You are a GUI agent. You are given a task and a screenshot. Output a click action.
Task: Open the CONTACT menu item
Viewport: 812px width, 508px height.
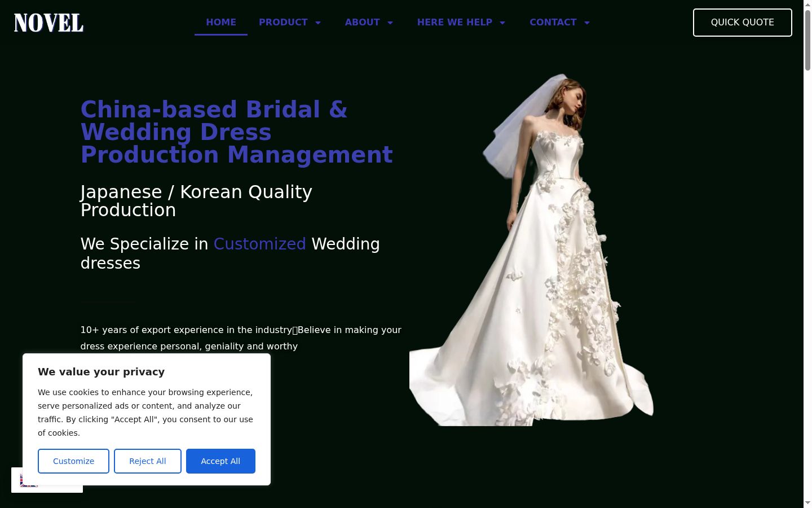(553, 23)
